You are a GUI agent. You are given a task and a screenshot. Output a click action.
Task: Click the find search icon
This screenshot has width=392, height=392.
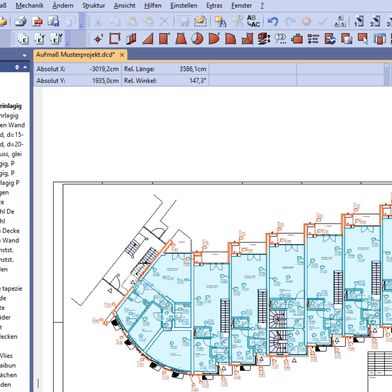click(x=220, y=22)
